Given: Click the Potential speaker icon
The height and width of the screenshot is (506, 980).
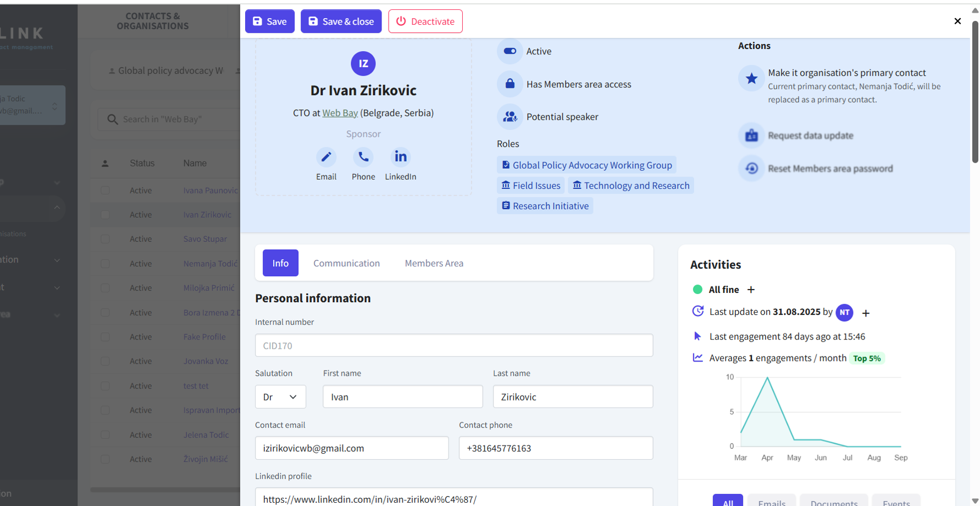Looking at the screenshot, I should (x=510, y=116).
